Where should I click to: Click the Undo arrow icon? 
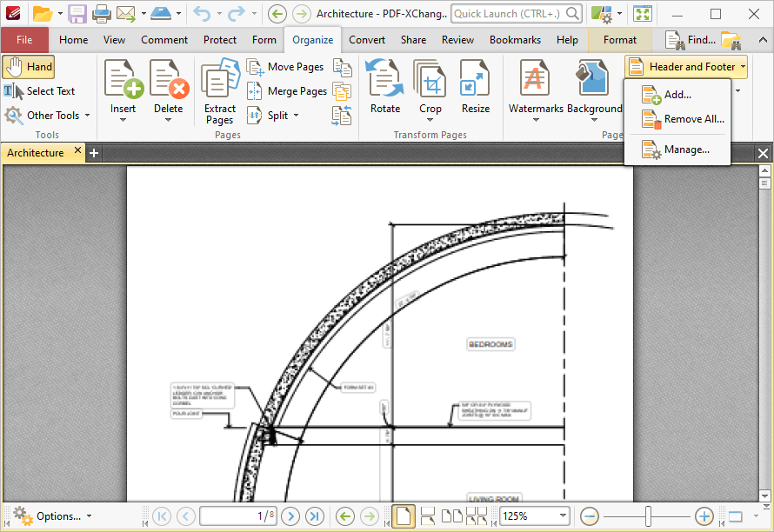[x=202, y=14]
